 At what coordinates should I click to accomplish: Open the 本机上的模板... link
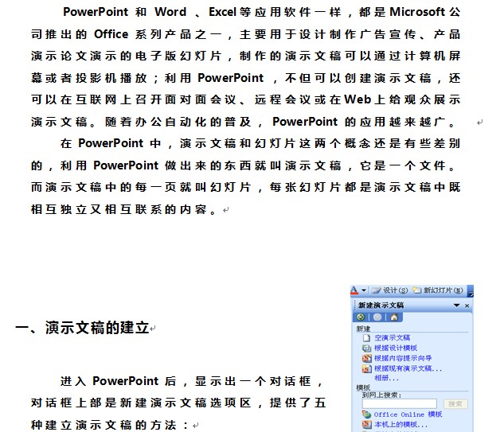click(400, 425)
